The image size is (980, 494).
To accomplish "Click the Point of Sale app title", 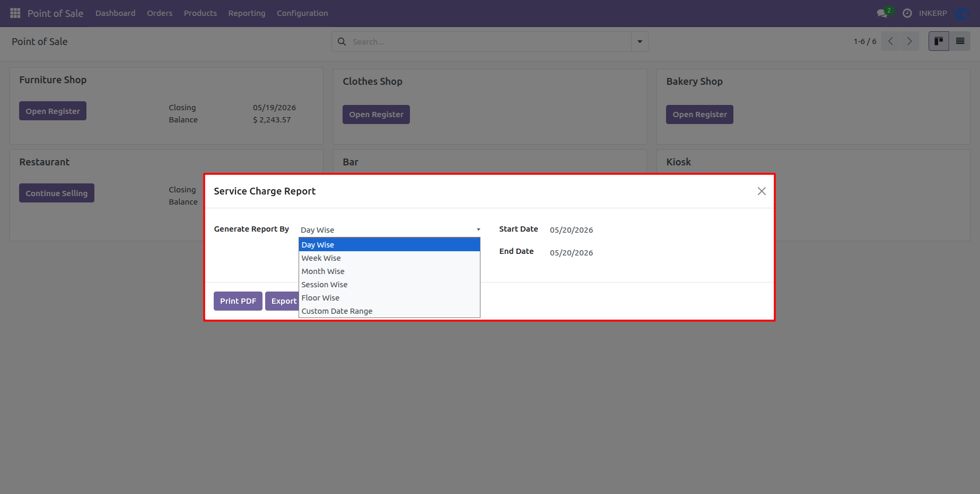I will [55, 13].
